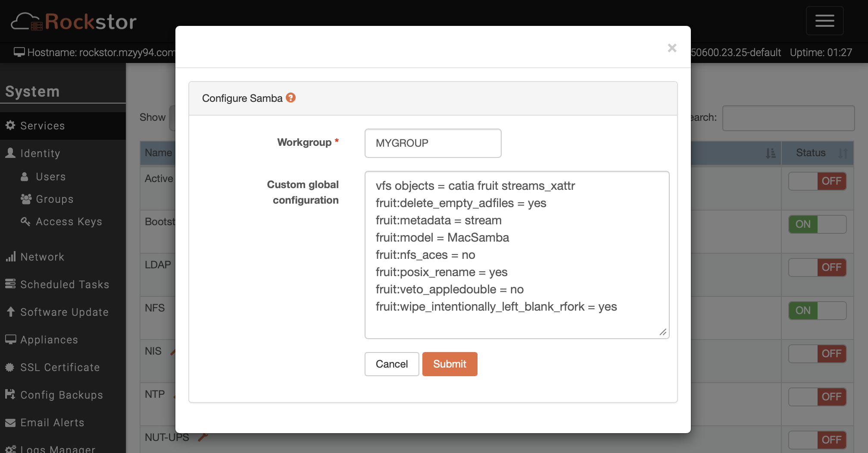This screenshot has height=453, width=868.
Task: Click the name column sort icon
Action: [x=770, y=153]
